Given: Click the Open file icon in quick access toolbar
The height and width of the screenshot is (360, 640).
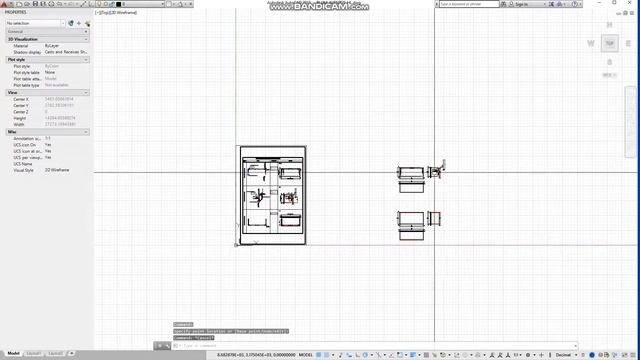Looking at the screenshot, I should click(x=27, y=4).
